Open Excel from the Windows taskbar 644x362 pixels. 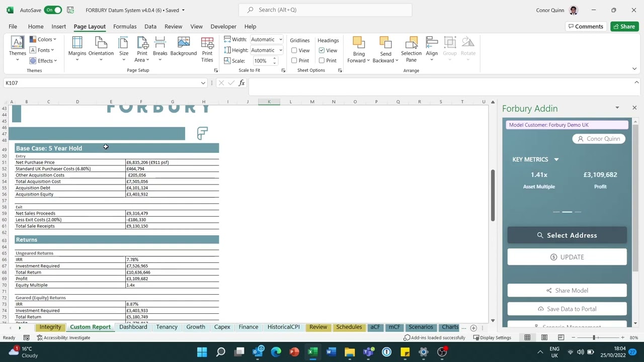[312, 352]
